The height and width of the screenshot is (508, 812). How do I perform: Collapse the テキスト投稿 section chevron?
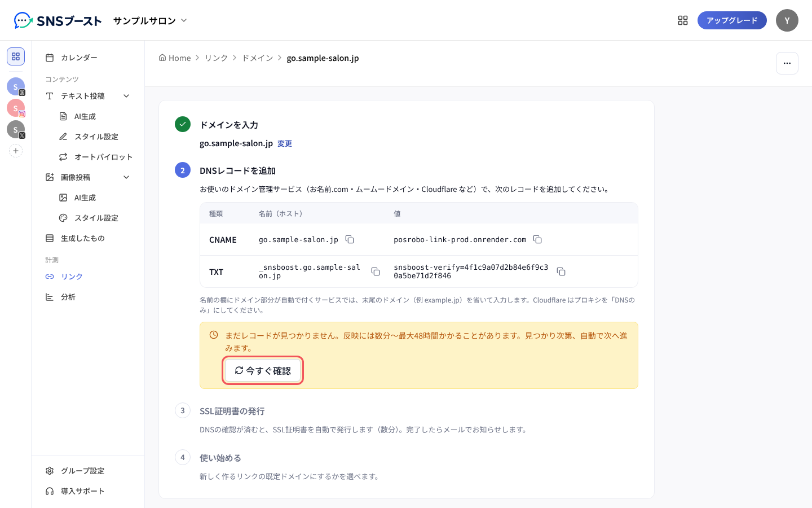[x=126, y=96]
